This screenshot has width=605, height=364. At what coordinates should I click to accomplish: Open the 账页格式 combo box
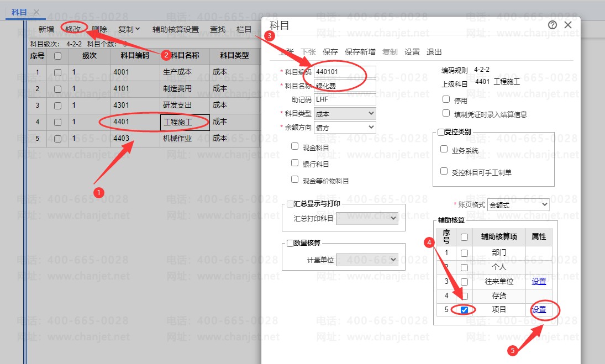point(518,205)
